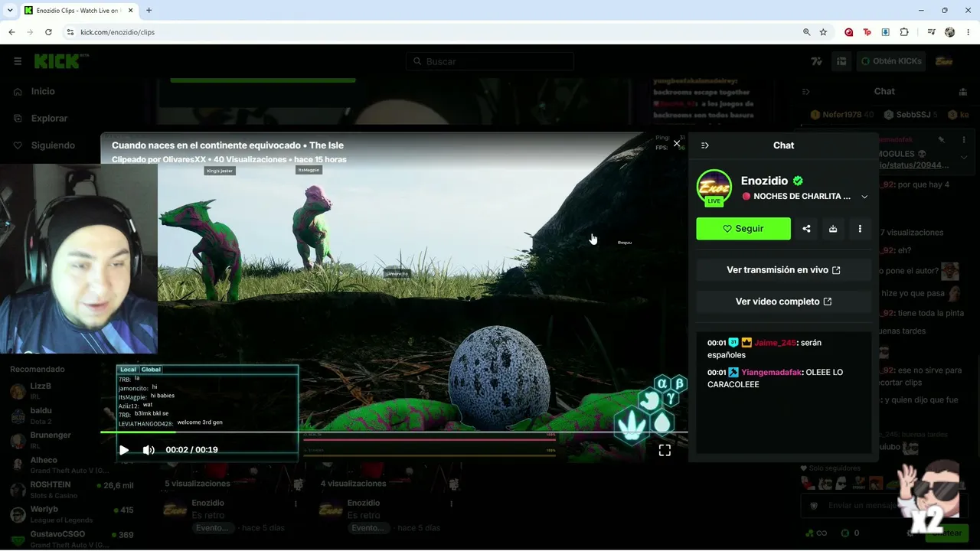Reload the page
Screen dimensions: 980x551
[x=48, y=32]
